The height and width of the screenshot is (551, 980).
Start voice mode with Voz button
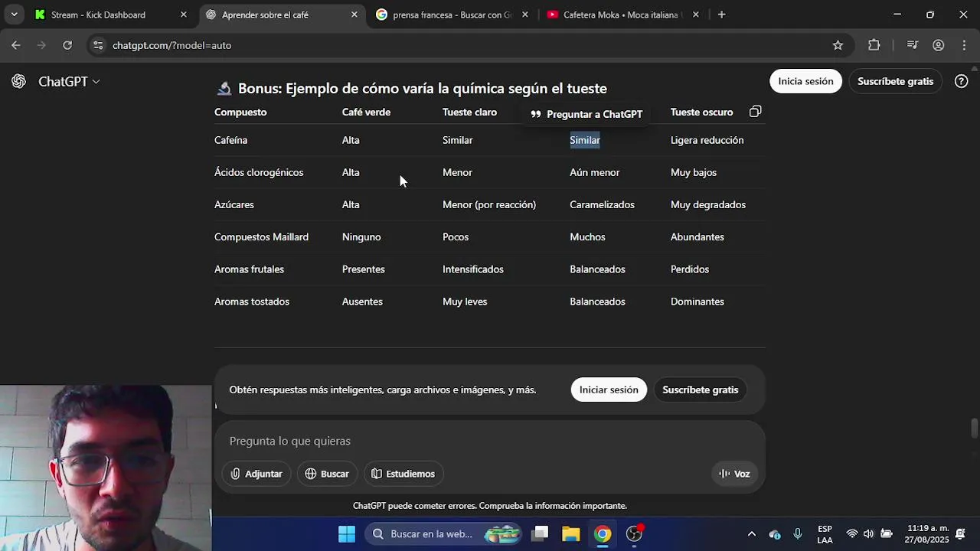(x=734, y=474)
